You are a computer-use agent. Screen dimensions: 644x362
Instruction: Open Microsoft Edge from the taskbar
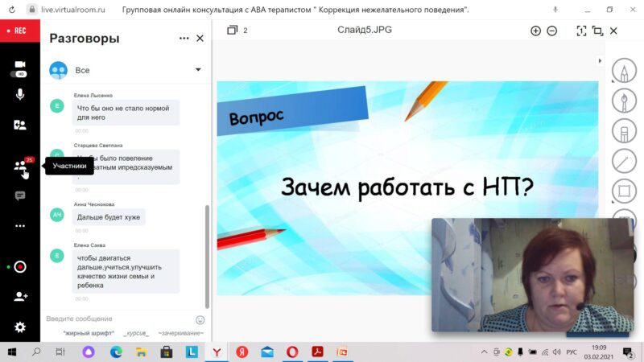coord(116,352)
